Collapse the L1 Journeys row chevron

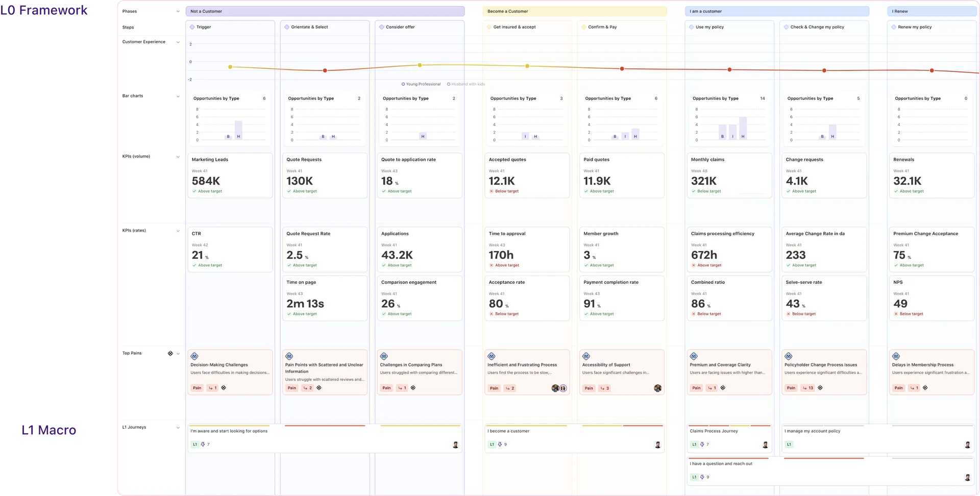point(178,428)
